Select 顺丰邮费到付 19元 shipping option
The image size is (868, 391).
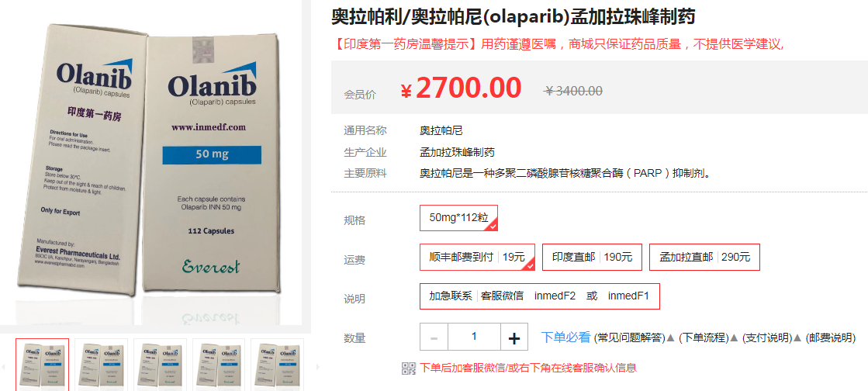[x=477, y=258]
